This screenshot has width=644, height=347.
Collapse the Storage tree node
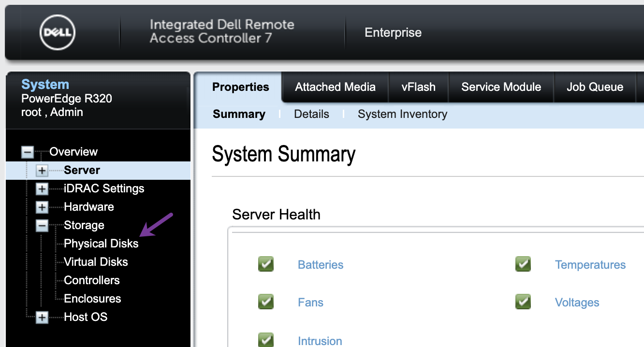click(x=42, y=226)
